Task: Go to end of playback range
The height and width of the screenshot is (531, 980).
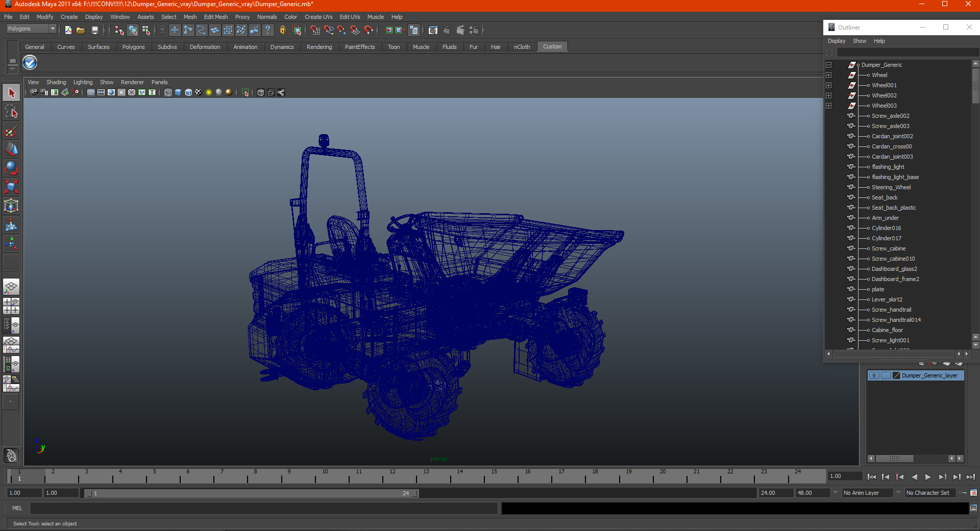Action: click(971, 477)
